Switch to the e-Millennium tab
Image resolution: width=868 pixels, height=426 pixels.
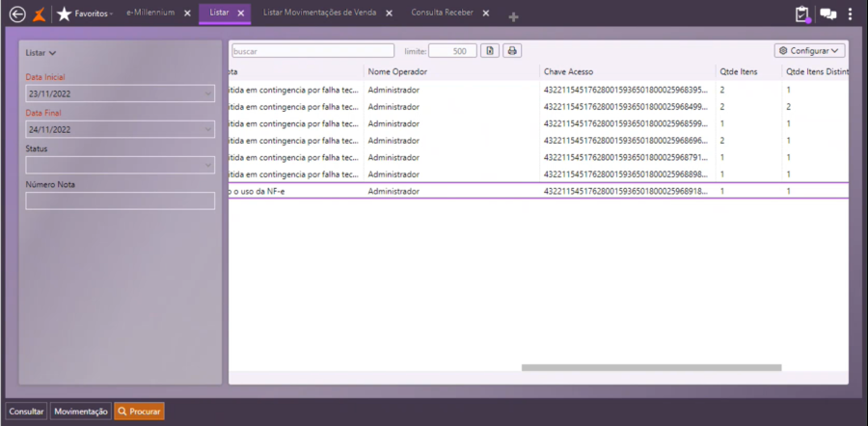click(x=150, y=13)
